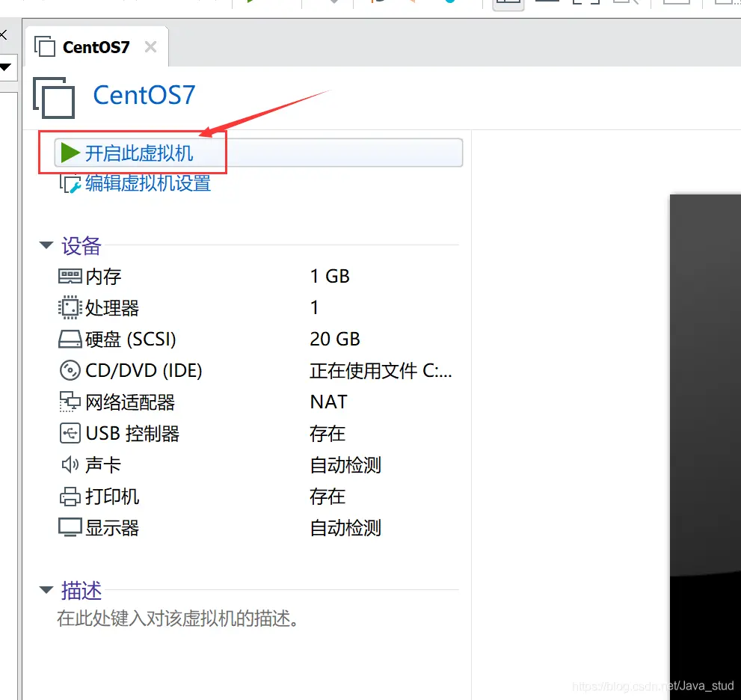Image resolution: width=741 pixels, height=700 pixels.
Task: Click the VM icon on the CentOS7 tab
Action: click(45, 46)
